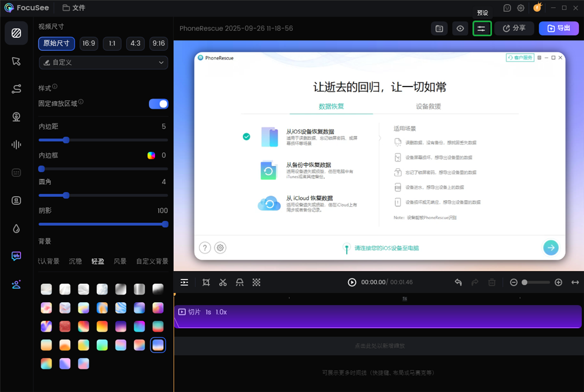
Task: Open the watermark droplet sidebar panel
Action: [16, 228]
